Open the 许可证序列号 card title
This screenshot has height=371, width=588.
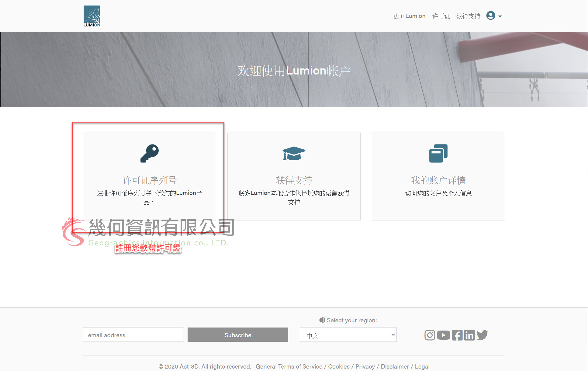150,180
